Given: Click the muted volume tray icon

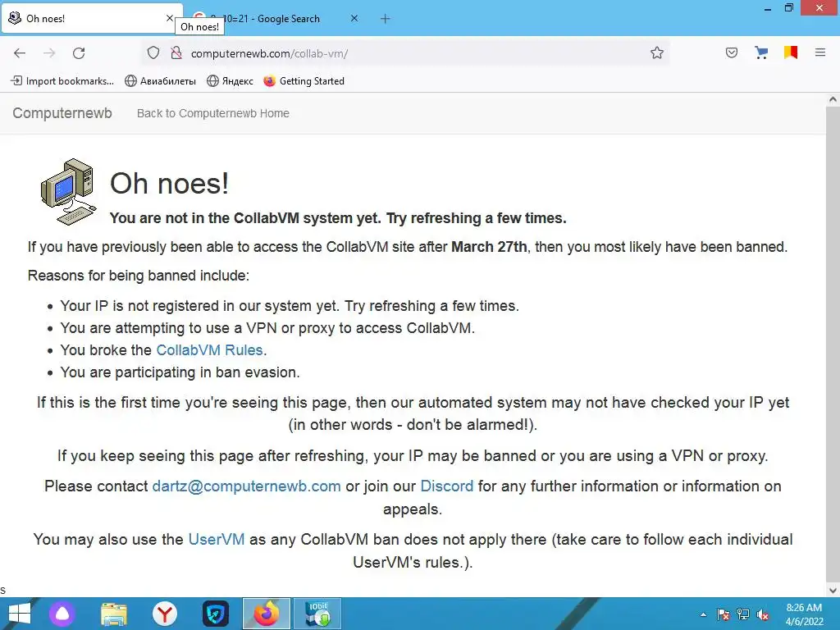Looking at the screenshot, I should coord(763,614).
